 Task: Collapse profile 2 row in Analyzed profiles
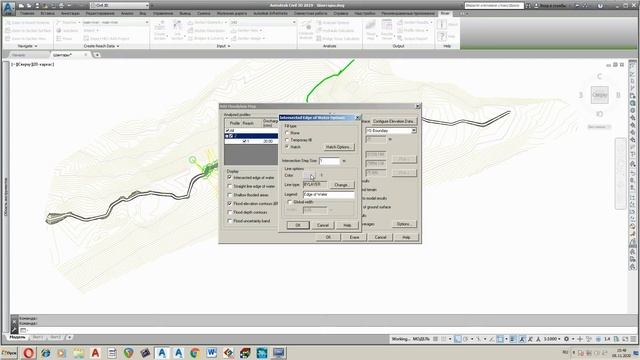click(227, 136)
